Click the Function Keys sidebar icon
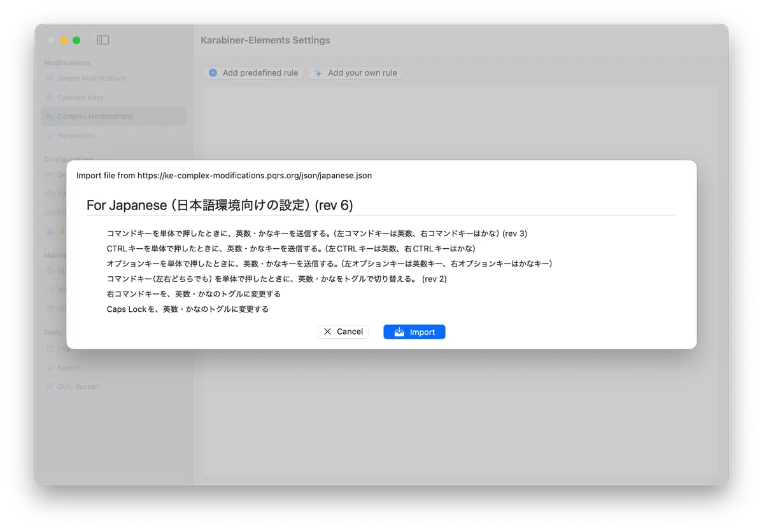 point(50,97)
